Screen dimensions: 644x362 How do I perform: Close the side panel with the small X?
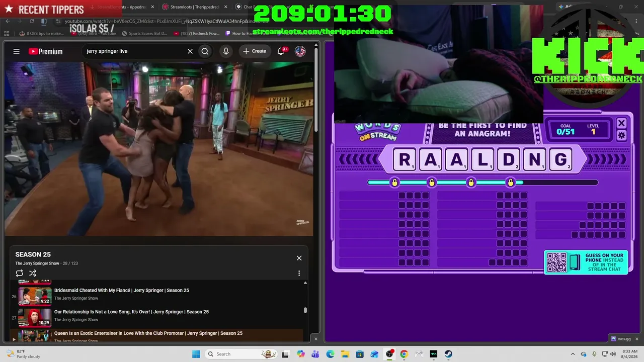[x=316, y=338]
